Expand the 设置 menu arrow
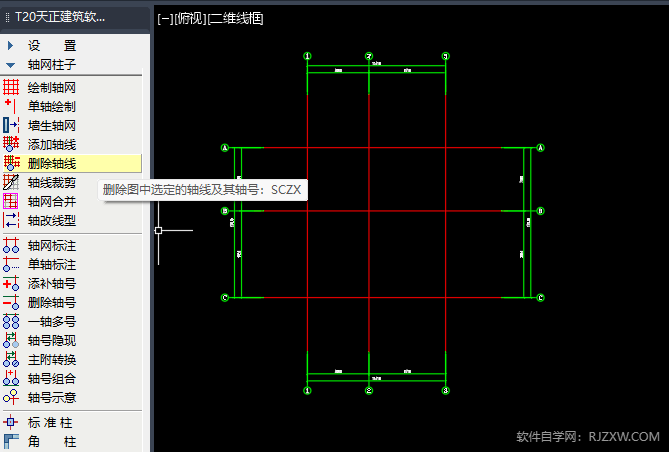Viewport: 669px width, 452px height. (11, 45)
